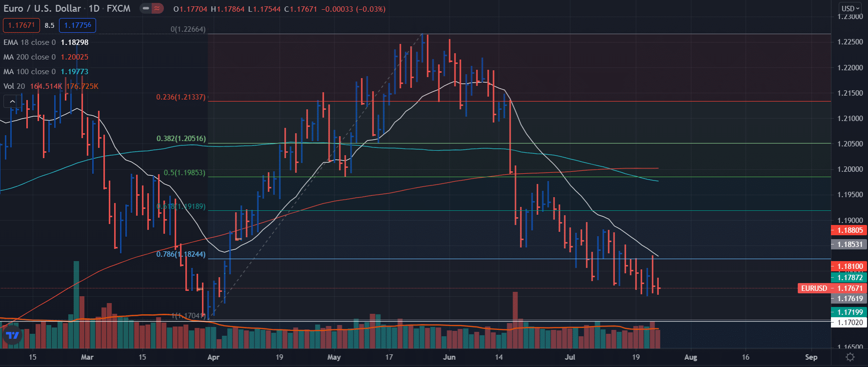Click the Mar date on time axis

(87, 357)
